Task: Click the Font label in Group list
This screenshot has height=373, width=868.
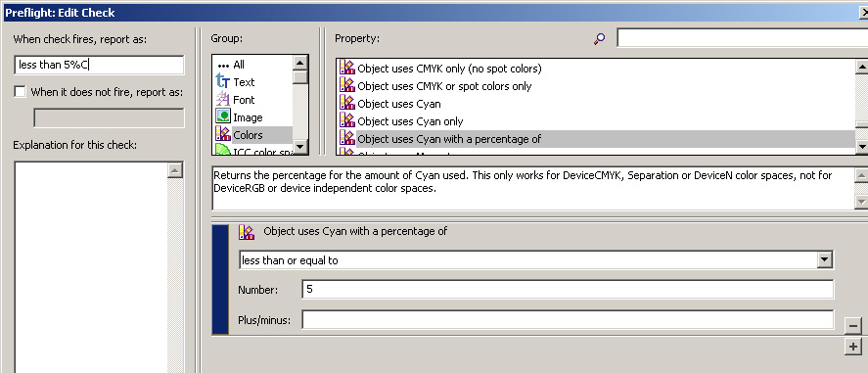Action: click(244, 100)
